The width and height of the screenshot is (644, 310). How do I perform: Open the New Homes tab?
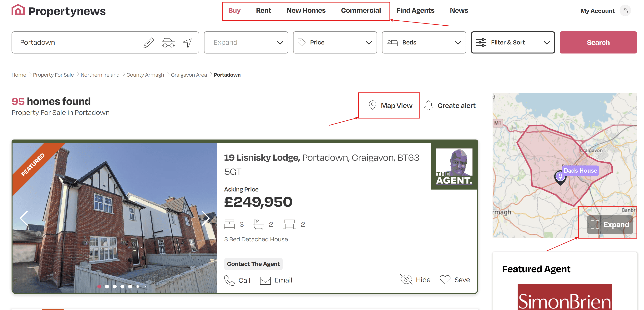(306, 11)
